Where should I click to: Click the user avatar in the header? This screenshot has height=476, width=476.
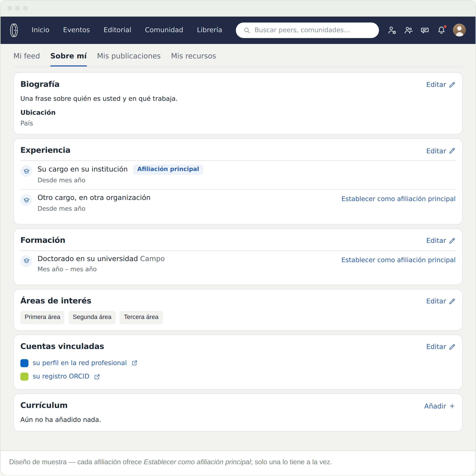(x=459, y=30)
